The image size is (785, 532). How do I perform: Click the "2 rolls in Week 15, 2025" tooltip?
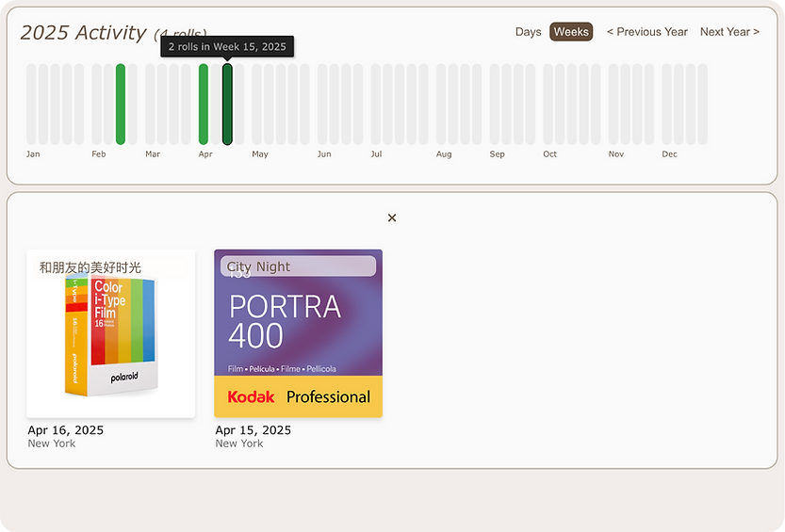(227, 46)
